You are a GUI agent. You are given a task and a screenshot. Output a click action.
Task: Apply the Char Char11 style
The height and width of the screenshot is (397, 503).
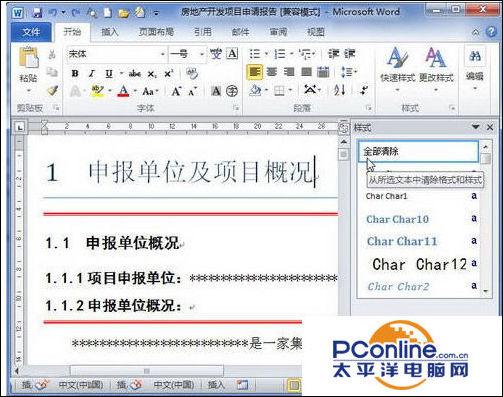[419, 241]
